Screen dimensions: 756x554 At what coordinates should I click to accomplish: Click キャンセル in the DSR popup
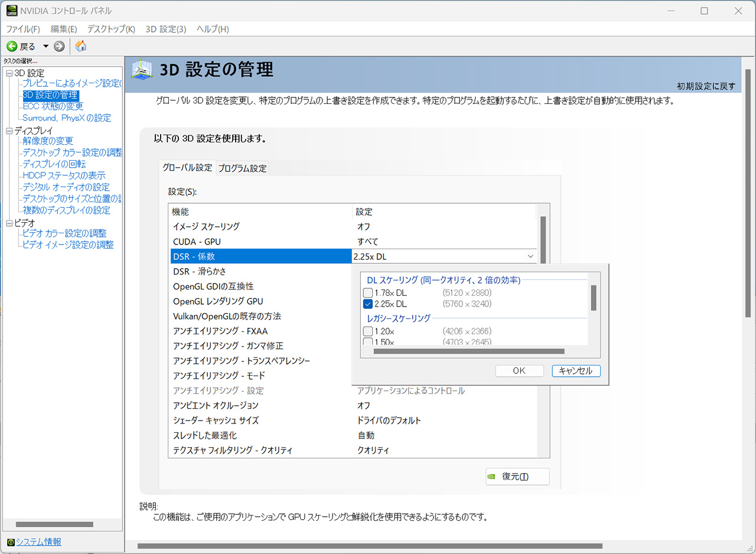point(576,371)
